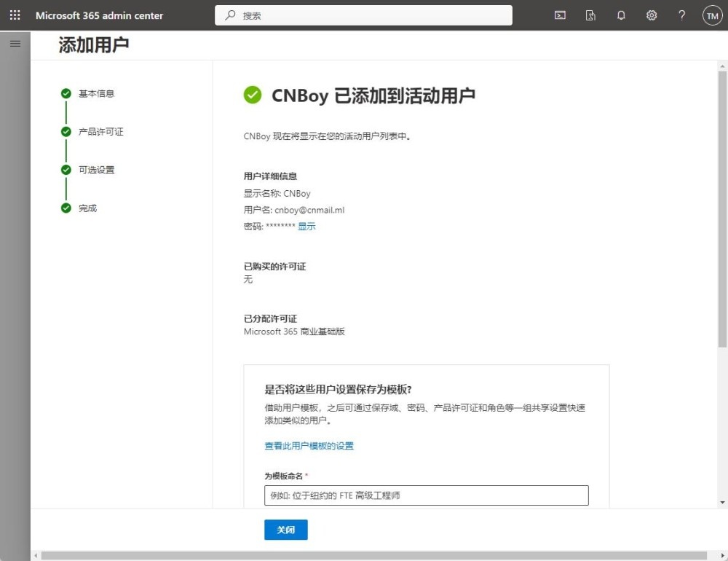Click the 是否将这些用户设置保存为模板? heading
Screen dimensions: 728x561
[339, 390]
